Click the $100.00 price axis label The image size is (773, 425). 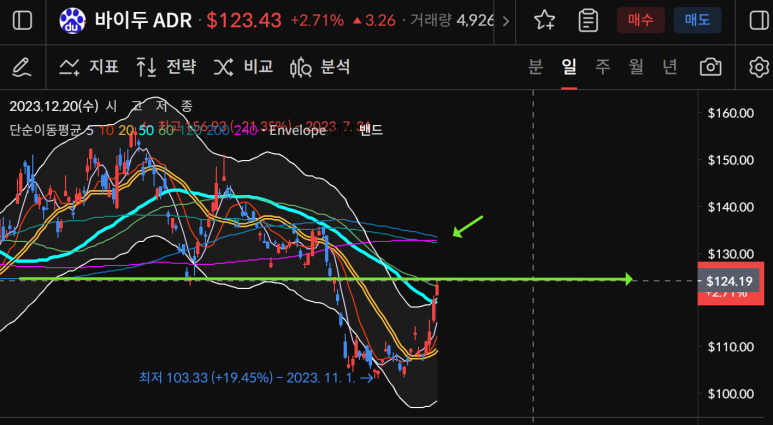tap(731, 394)
